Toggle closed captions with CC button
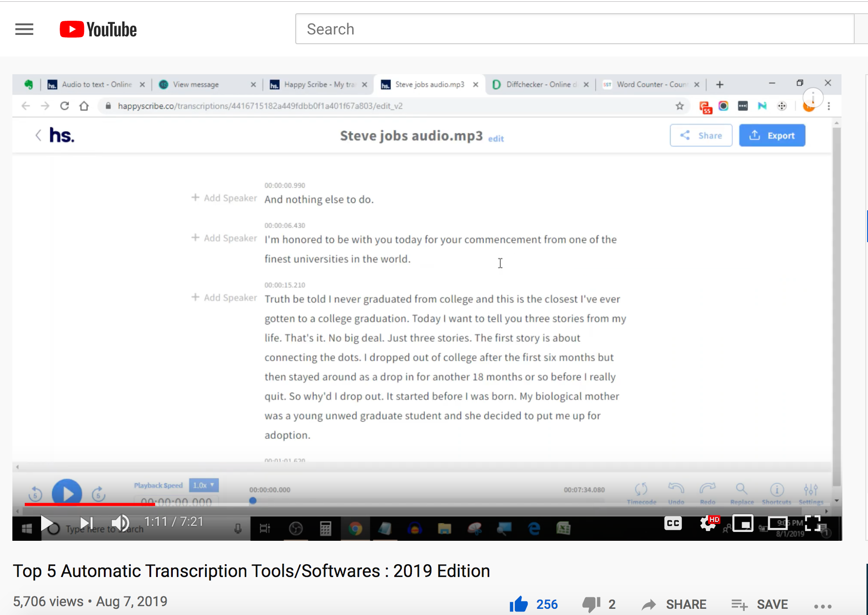The image size is (868, 615). point(673,524)
